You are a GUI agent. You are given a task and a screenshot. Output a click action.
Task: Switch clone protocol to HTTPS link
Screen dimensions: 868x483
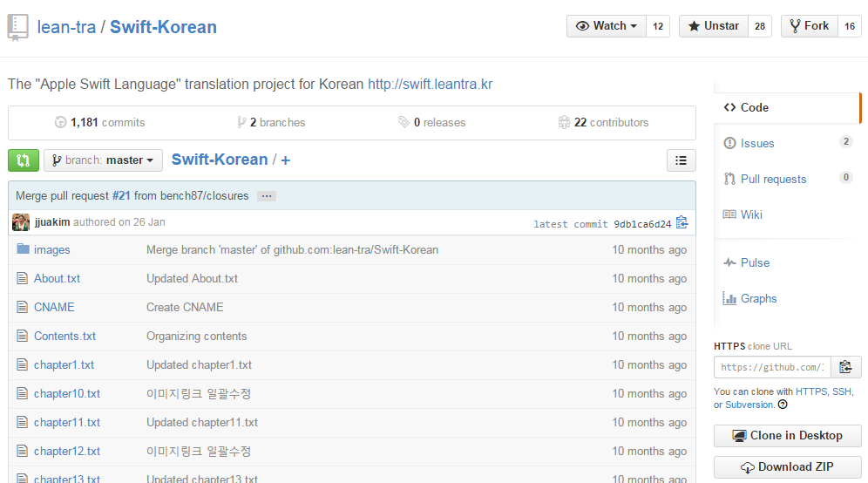tap(811, 391)
